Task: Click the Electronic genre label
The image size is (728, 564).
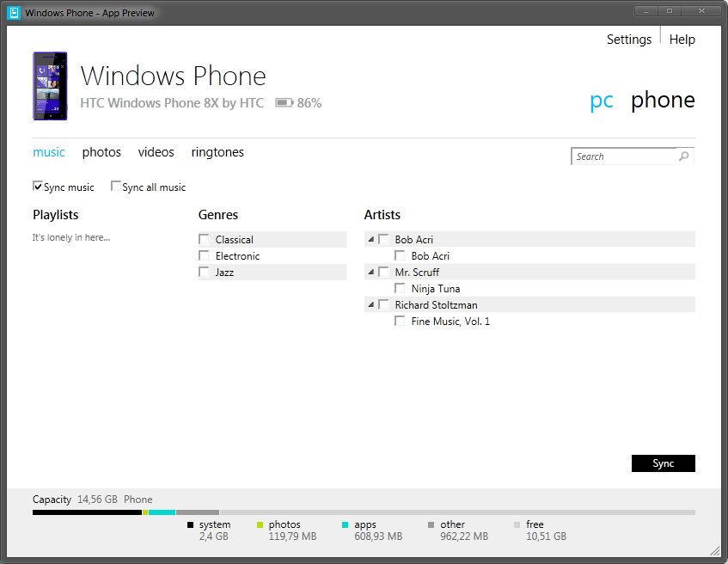Action: 237,256
